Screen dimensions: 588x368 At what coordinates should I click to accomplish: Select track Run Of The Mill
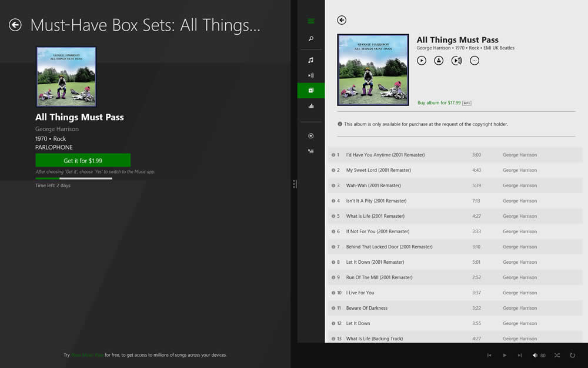(455, 277)
